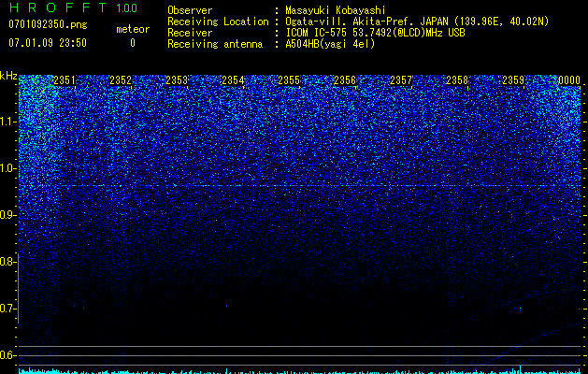Select the A504HB(yagi 4el) antenna text
The width and height of the screenshot is (588, 374).
point(330,44)
